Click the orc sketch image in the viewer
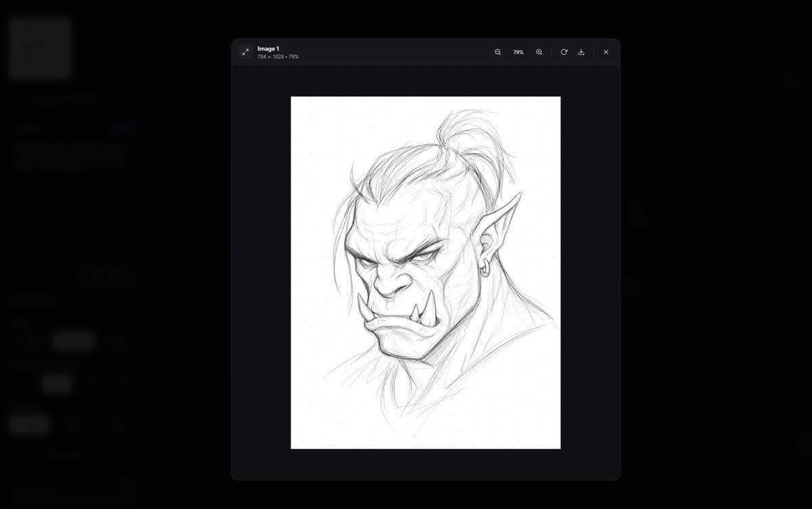The width and height of the screenshot is (812, 509). click(x=426, y=273)
